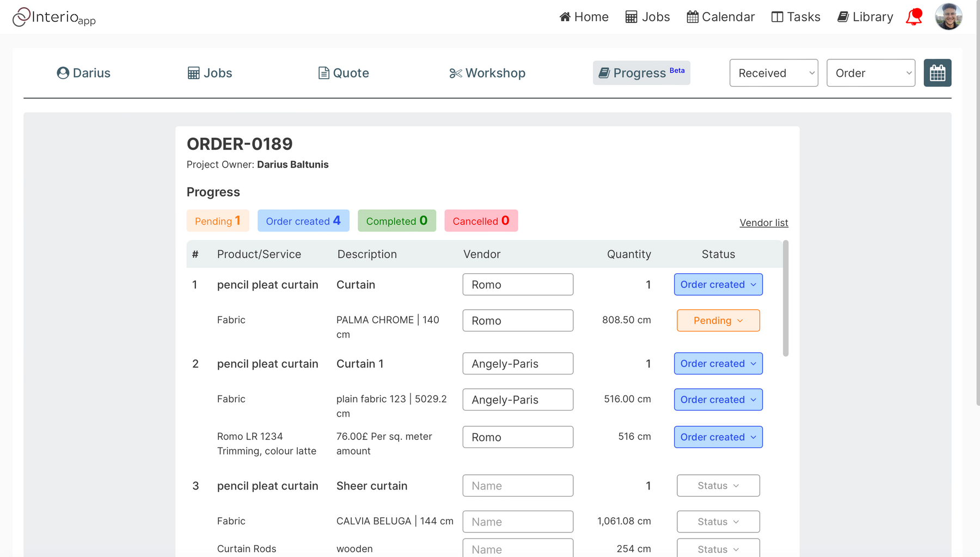
Task: Click the order table scrollbar
Action: [x=786, y=298]
